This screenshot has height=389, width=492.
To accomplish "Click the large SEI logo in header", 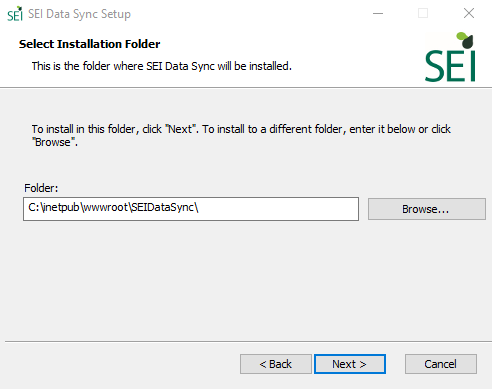I will (450, 57).
